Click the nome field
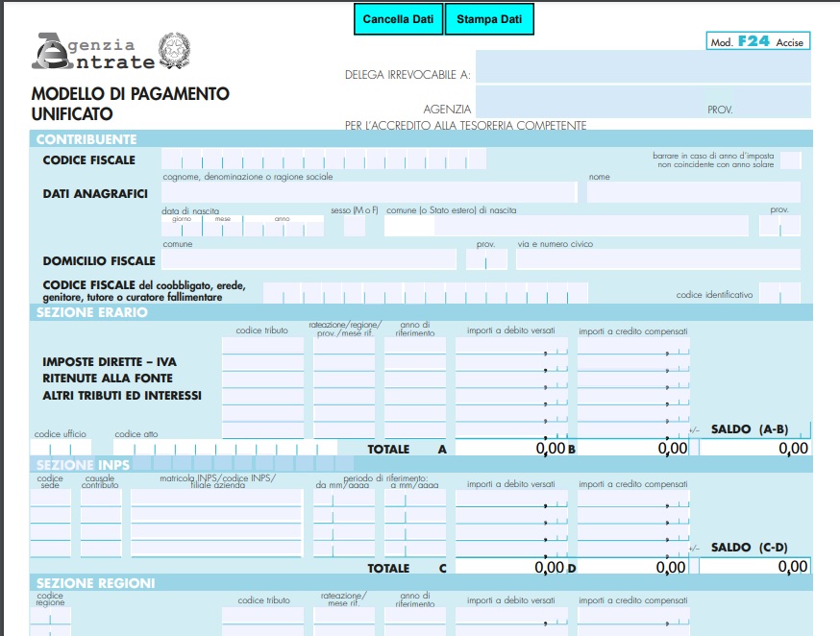 click(x=692, y=191)
